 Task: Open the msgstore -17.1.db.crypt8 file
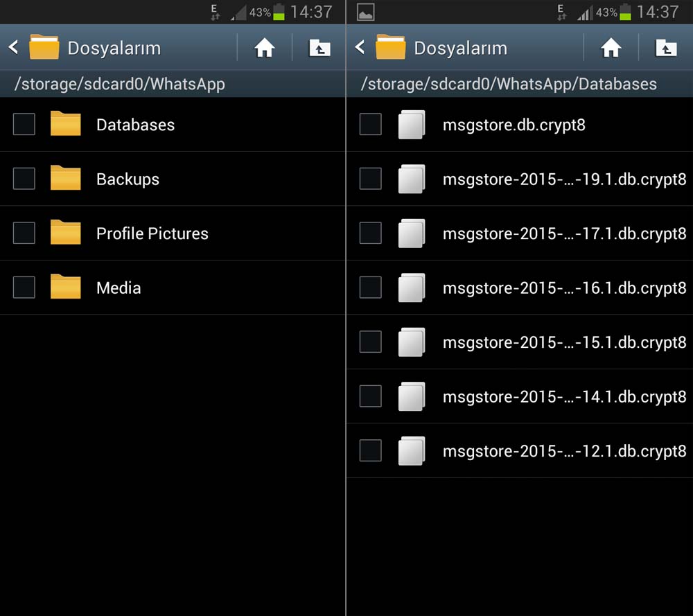tap(564, 234)
